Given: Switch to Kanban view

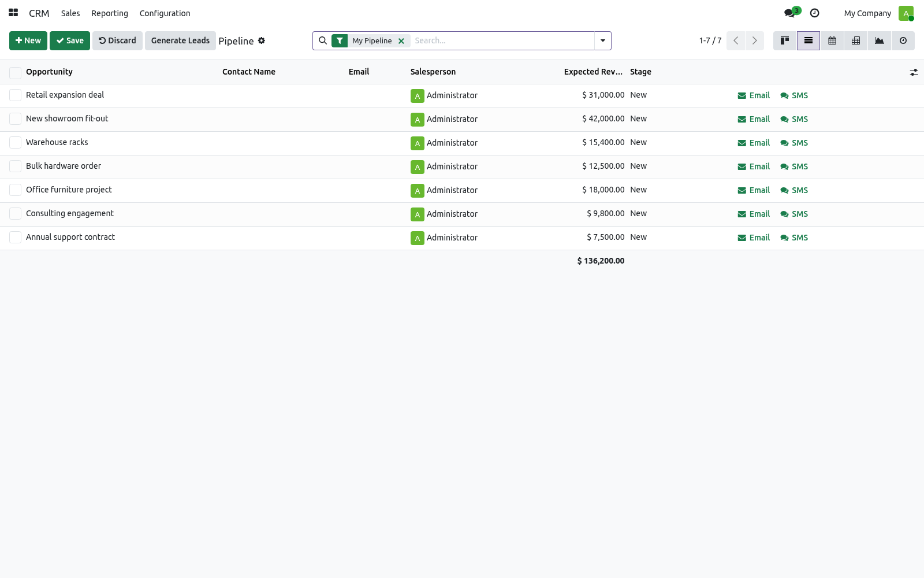Looking at the screenshot, I should click(785, 40).
